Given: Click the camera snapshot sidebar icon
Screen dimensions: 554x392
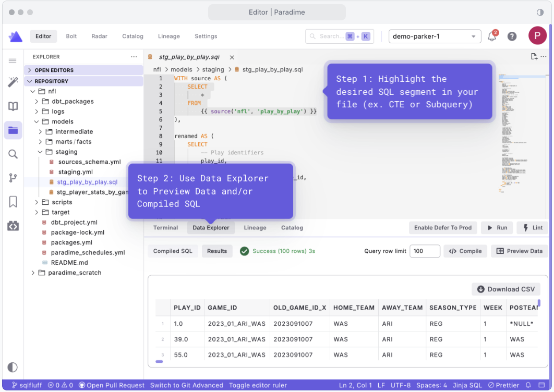Looking at the screenshot, I should click(x=13, y=226).
